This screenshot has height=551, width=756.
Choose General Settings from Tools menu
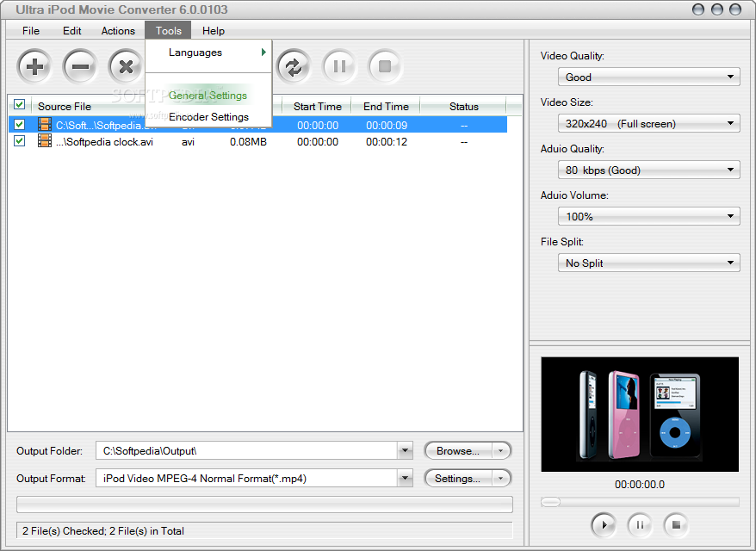208,96
